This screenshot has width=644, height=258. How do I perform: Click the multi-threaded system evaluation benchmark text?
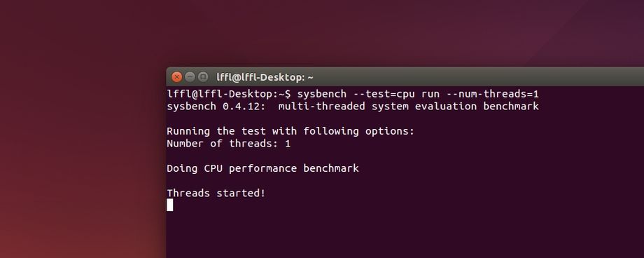coord(408,107)
